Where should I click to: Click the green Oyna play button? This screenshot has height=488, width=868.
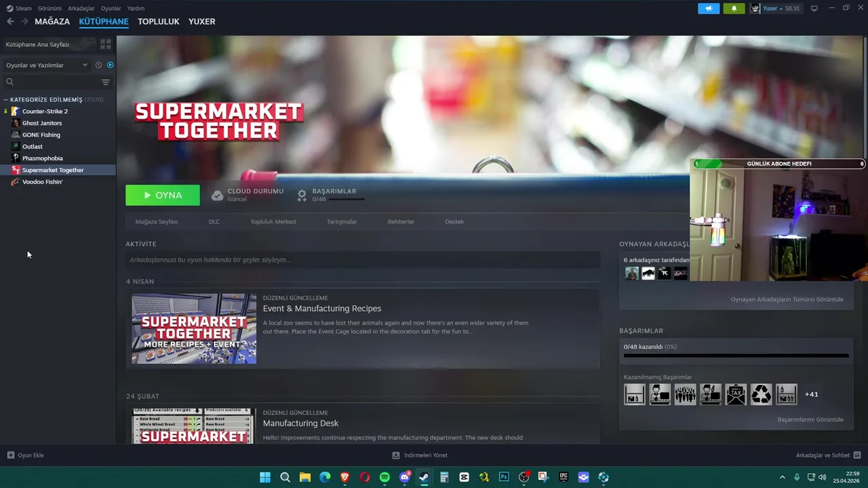click(163, 195)
